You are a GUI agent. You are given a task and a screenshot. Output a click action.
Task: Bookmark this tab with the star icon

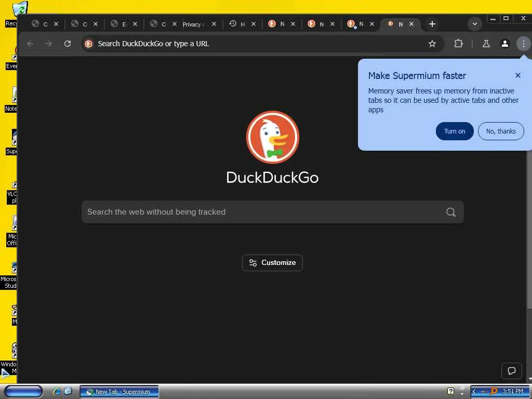pyautogui.click(x=432, y=44)
